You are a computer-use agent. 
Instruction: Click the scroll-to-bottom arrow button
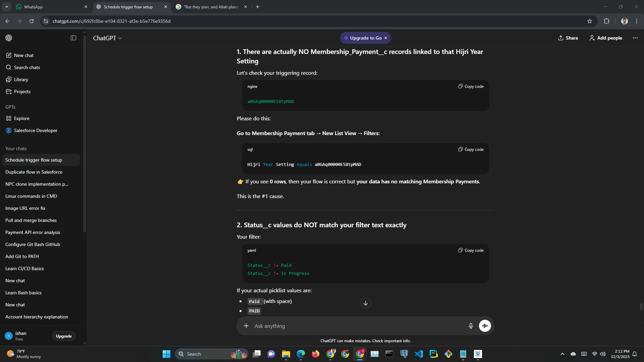coord(365,303)
